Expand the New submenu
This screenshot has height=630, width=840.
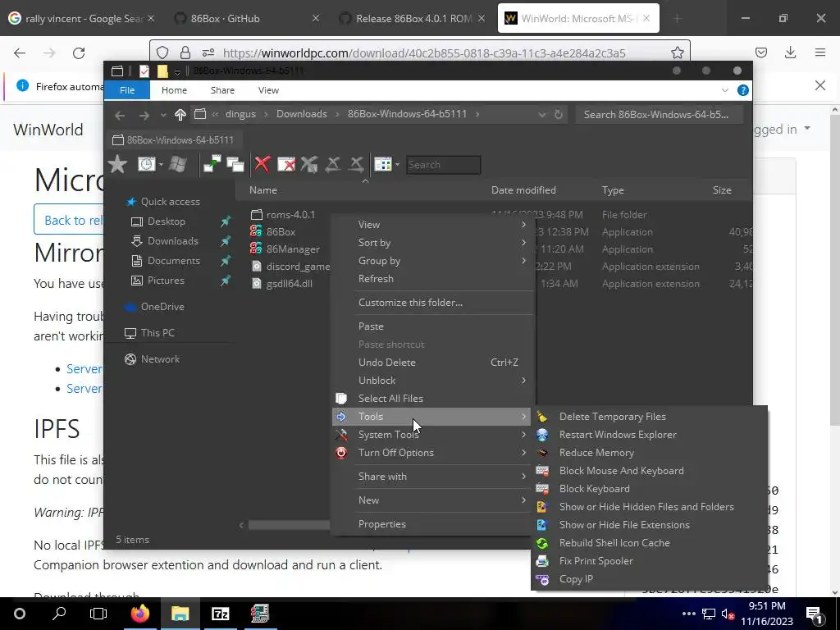[x=431, y=500]
